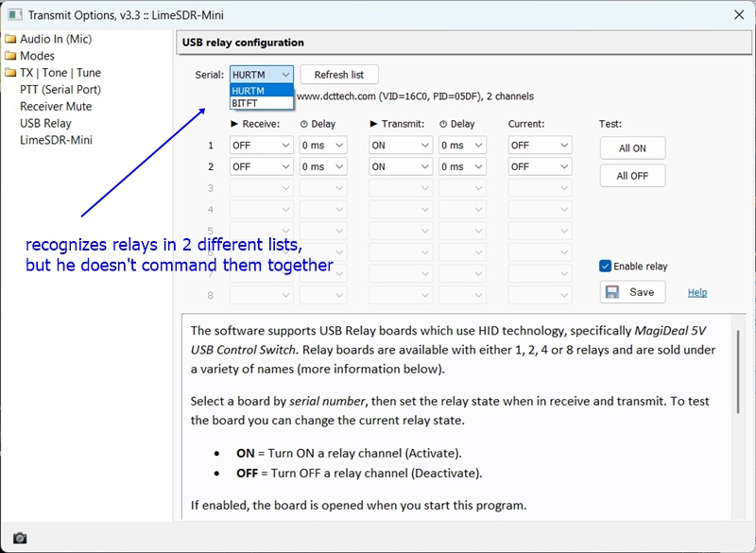Click the Refresh list button
The width and height of the screenshot is (756, 553).
[338, 75]
